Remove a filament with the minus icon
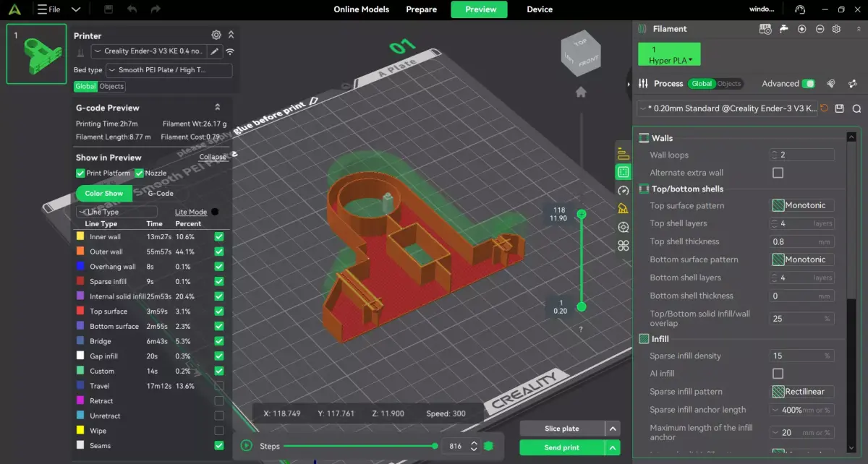The height and width of the screenshot is (464, 868). (820, 29)
